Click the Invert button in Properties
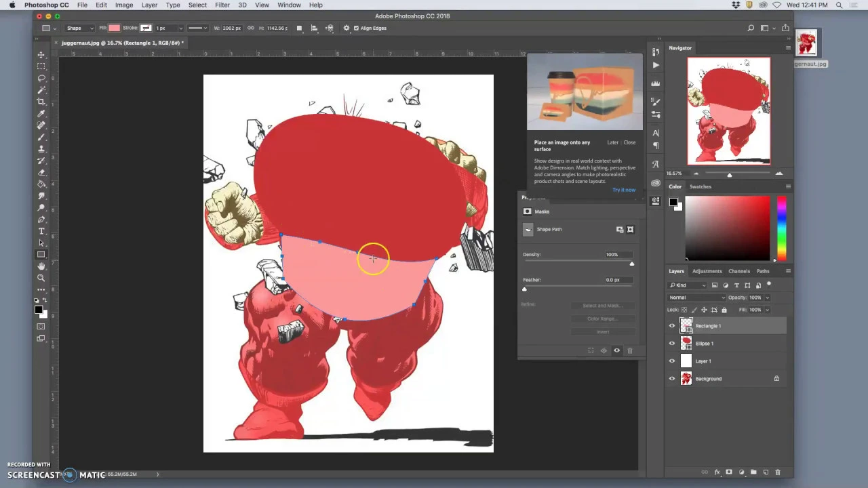Viewport: 868px width, 488px height. click(602, 331)
